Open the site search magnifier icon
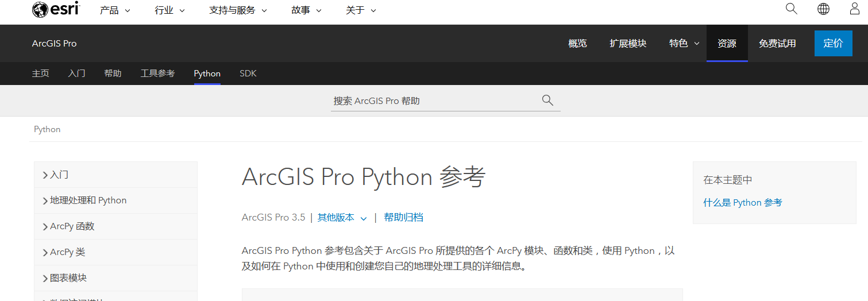 coord(792,9)
